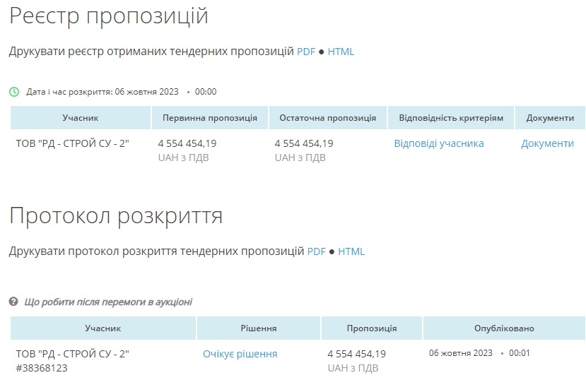Viewport: 586px width, 392px height.
Task: Open PDF of the disclosure protocol
Action: click(x=316, y=251)
